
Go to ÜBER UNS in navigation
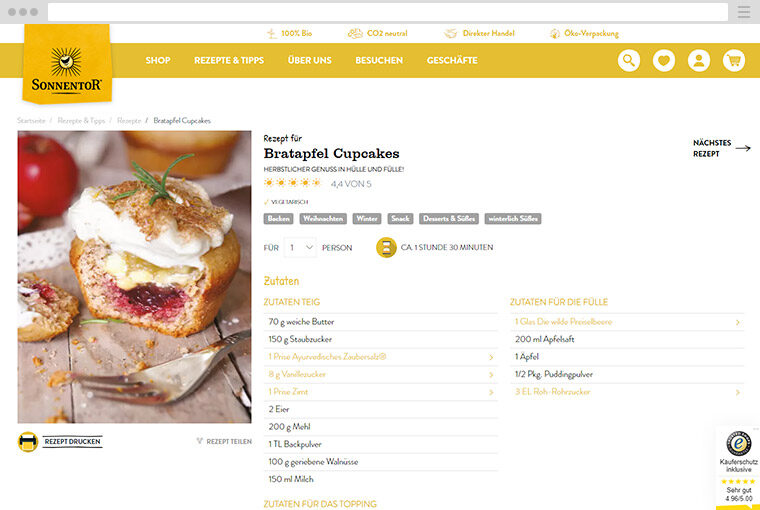[x=310, y=61]
